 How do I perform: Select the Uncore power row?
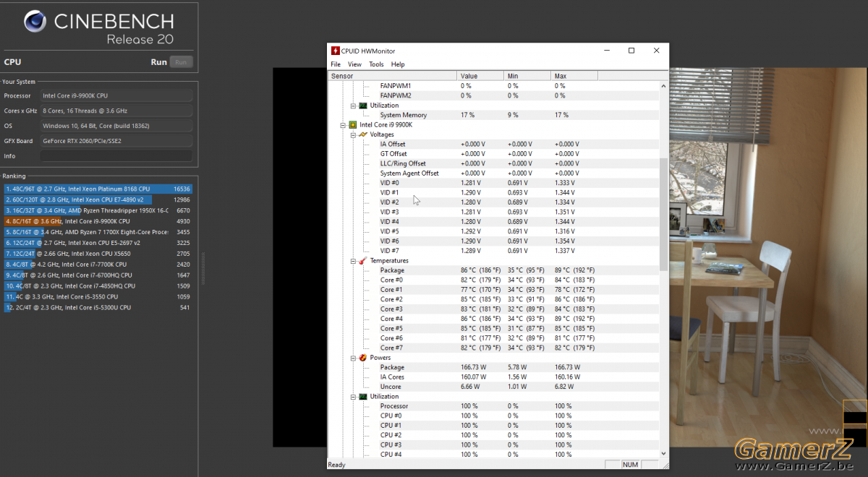click(x=494, y=387)
